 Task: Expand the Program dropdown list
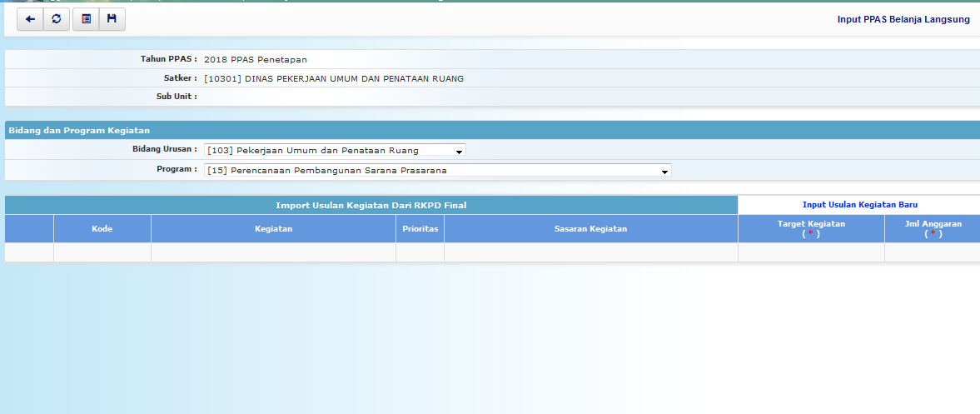point(437,171)
